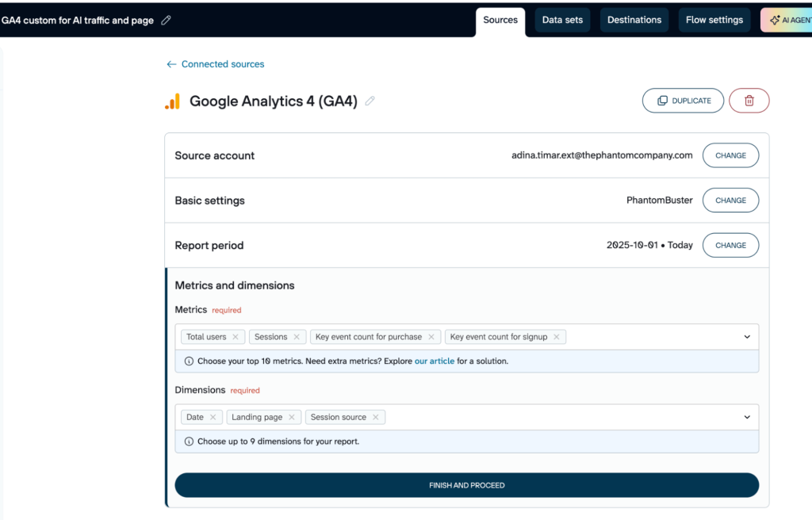Viewport: 812px width, 520px height.
Task: Open the Flow settings tab
Action: point(714,19)
